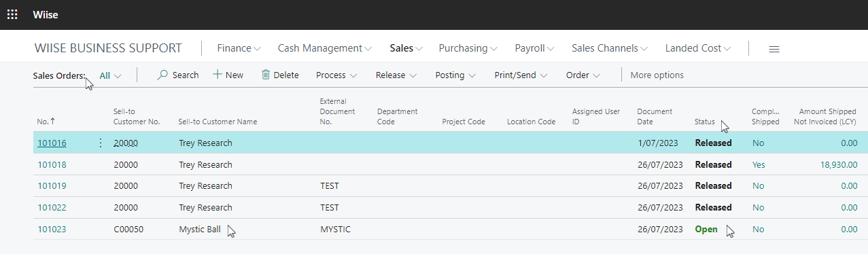
Task: Click the New plus icon
Action: click(218, 75)
